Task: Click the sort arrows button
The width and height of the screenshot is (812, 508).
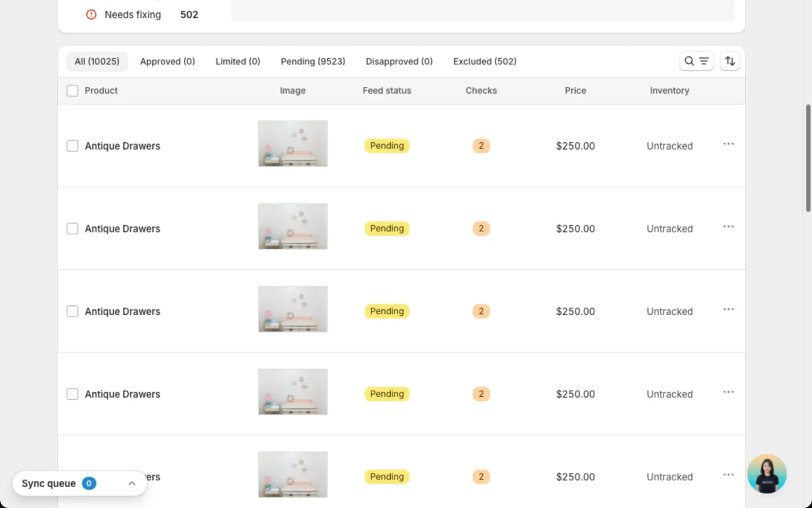Action: tap(730, 61)
